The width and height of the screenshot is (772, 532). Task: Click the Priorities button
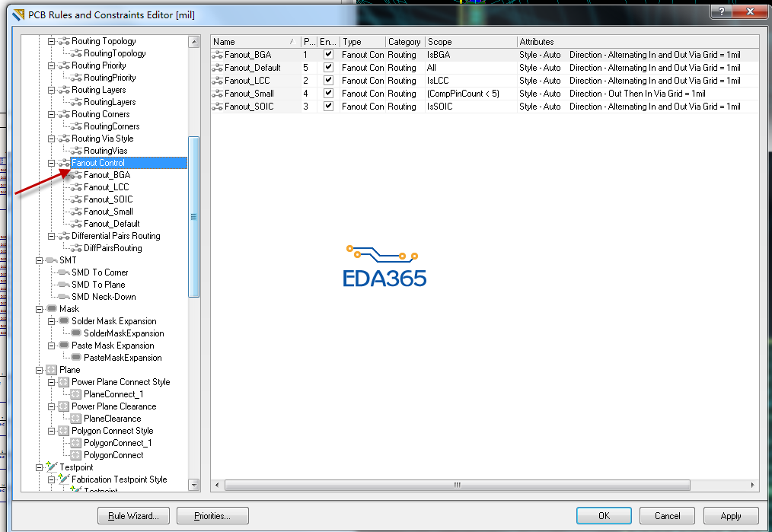click(212, 516)
